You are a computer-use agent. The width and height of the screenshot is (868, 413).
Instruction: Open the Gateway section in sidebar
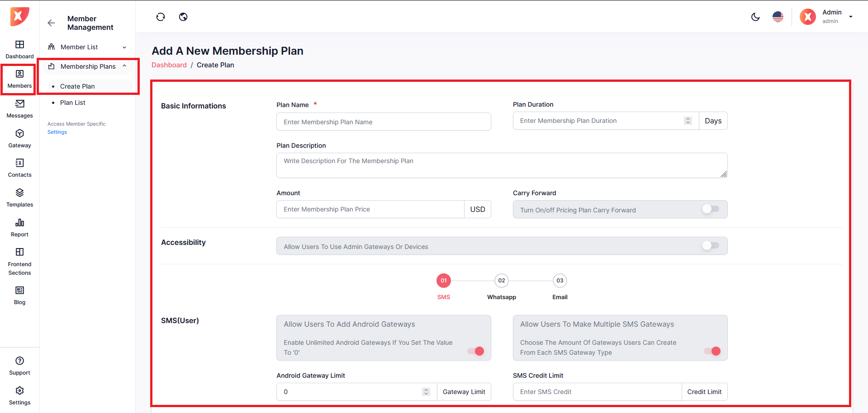click(19, 138)
